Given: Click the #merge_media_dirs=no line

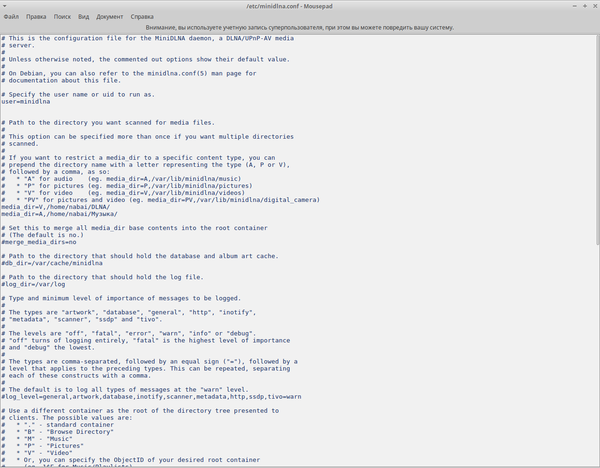Looking at the screenshot, I should [38, 241].
